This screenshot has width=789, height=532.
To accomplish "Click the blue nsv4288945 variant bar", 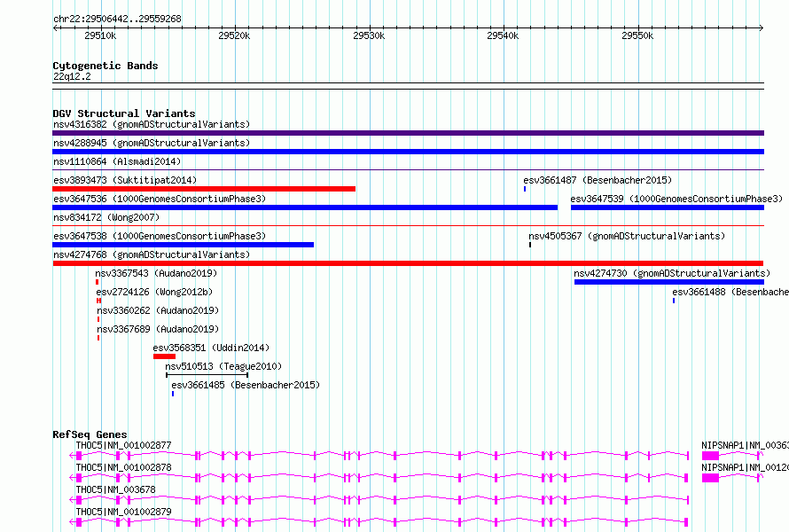I will coord(408,152).
